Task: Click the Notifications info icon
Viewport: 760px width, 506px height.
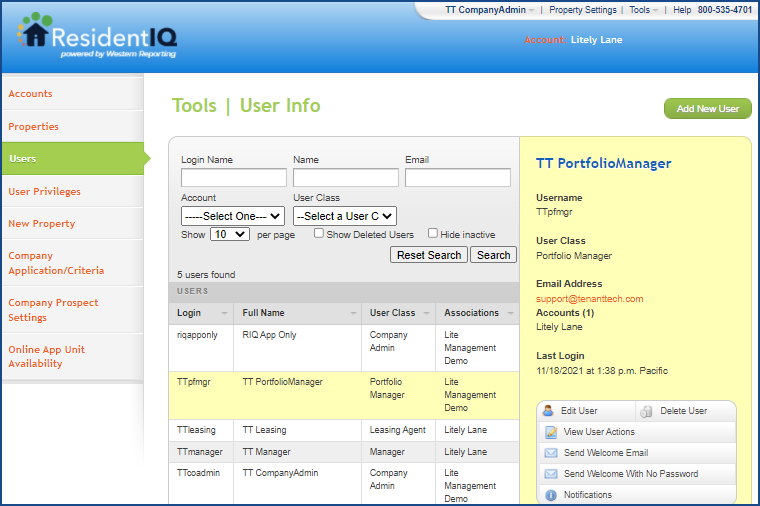Action: (551, 495)
